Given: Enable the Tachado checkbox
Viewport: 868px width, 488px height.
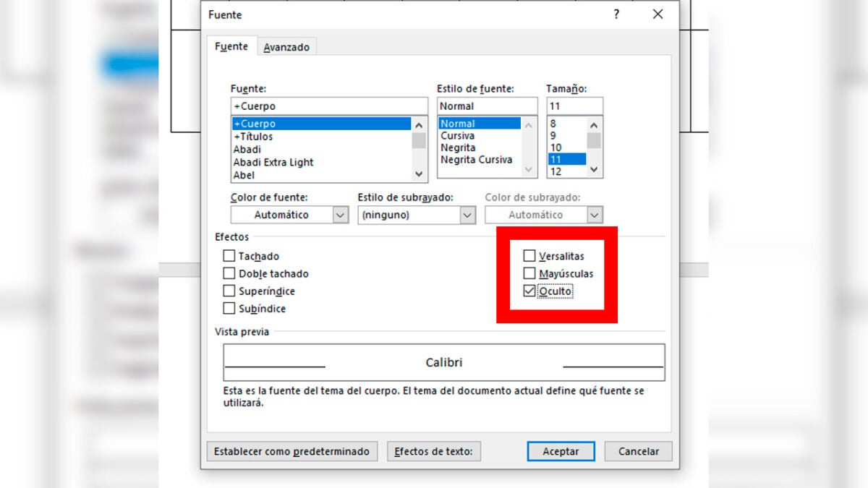Looking at the screenshot, I should coord(229,256).
